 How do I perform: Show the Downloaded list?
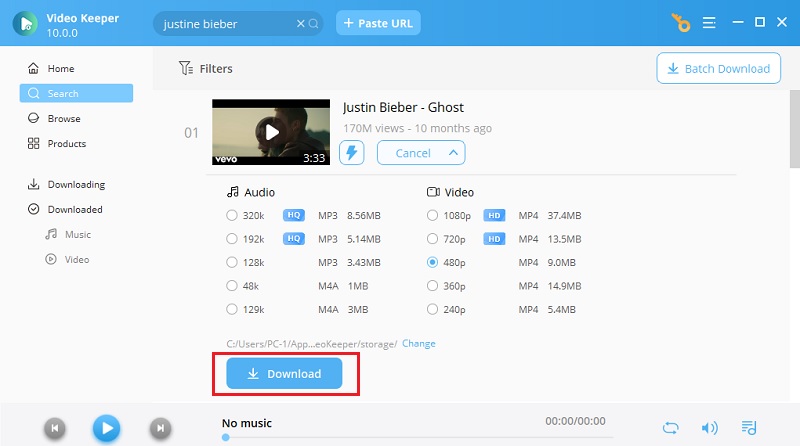click(x=76, y=209)
